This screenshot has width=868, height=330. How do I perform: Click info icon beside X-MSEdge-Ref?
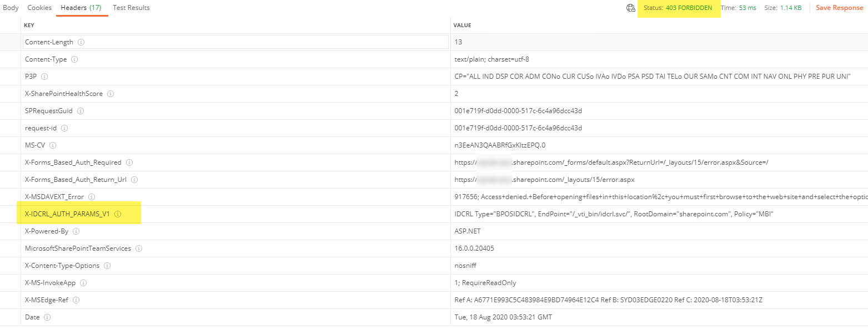[x=76, y=300]
